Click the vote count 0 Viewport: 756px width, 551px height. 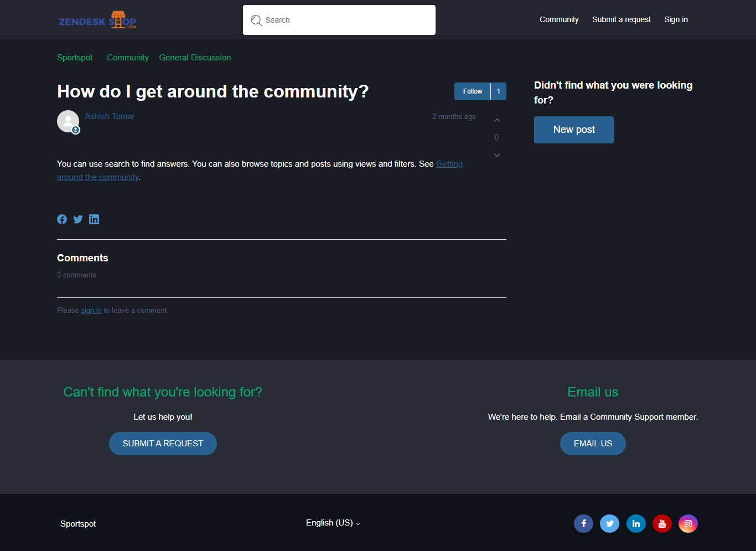(x=496, y=137)
